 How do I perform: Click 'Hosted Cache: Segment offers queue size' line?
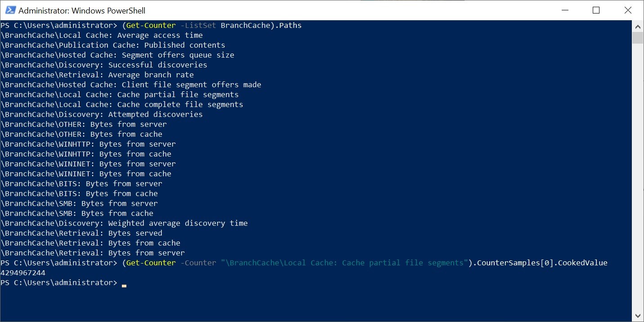point(117,55)
